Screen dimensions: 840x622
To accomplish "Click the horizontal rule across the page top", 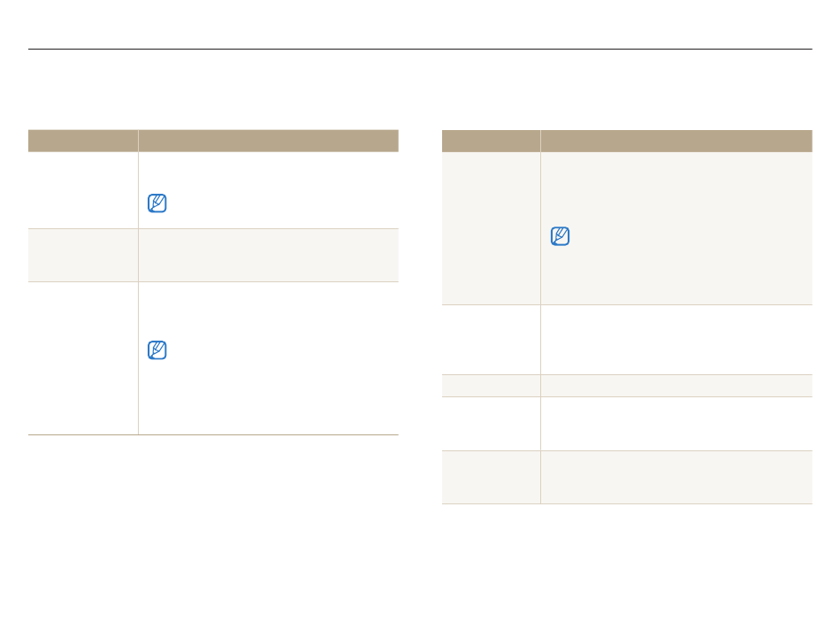I will pos(420,49).
